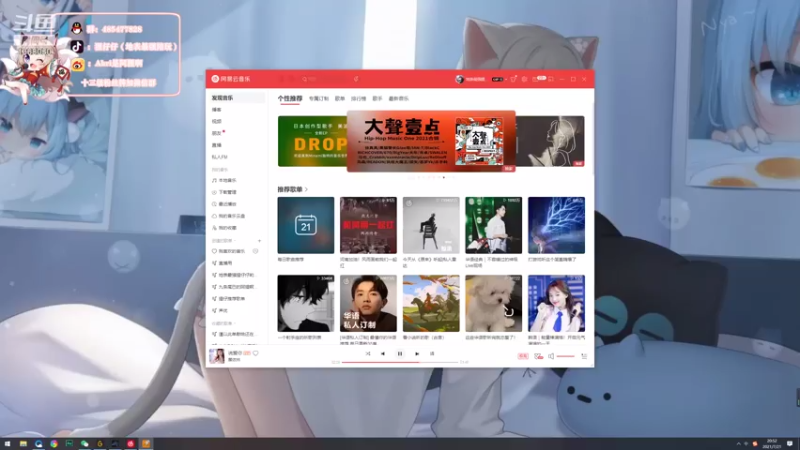Mute using the speaker icon
Image resolution: width=800 pixels, height=450 pixels.
point(551,356)
